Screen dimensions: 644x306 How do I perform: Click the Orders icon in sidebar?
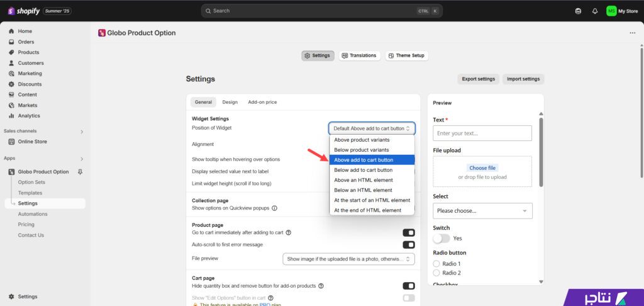coord(11,42)
